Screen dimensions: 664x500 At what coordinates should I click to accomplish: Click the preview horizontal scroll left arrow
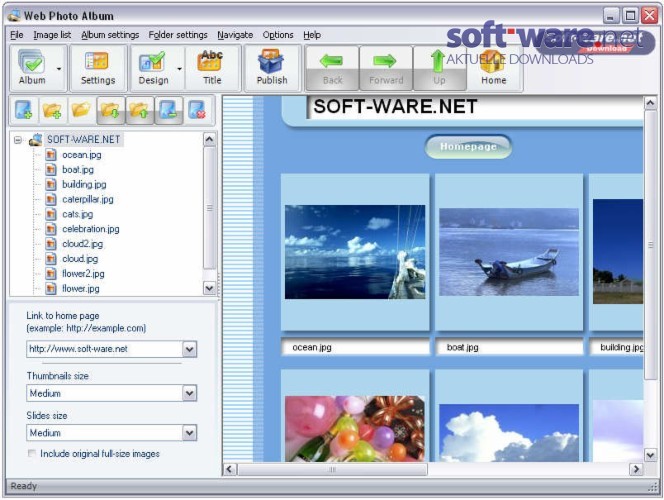[x=230, y=469]
